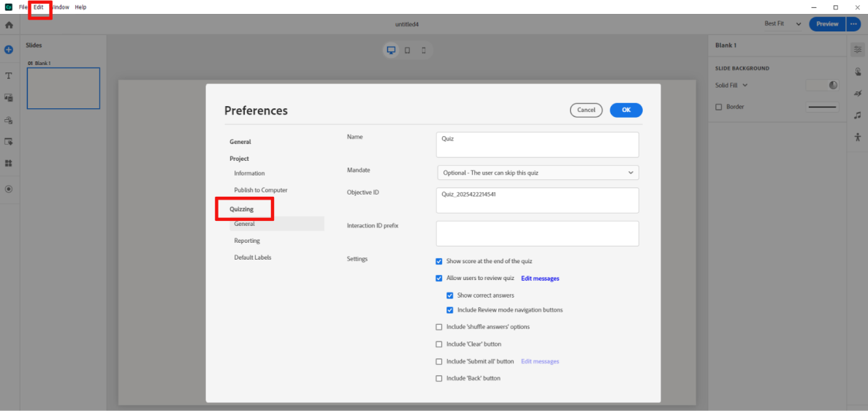This screenshot has height=411, width=868.
Task: Enable Include 'Back' button checkbox
Action: click(439, 378)
